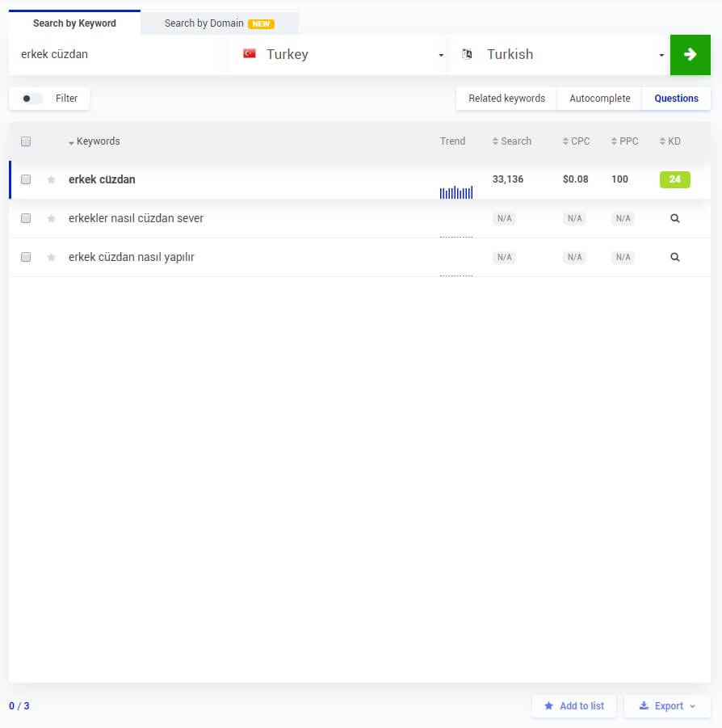Screen dimensions: 722x728
Task: Click the green KD score badge showing 24
Action: pyautogui.click(x=674, y=179)
